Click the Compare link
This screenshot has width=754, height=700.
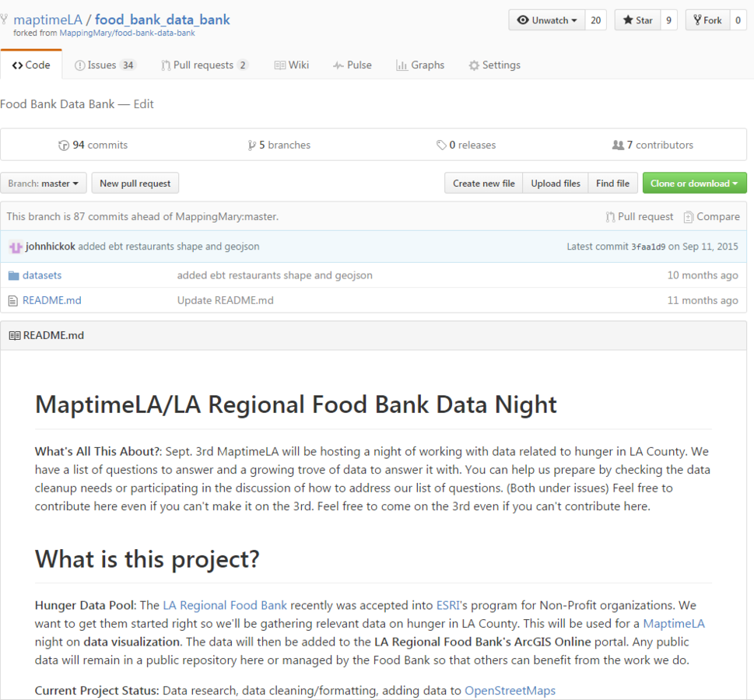tap(712, 217)
